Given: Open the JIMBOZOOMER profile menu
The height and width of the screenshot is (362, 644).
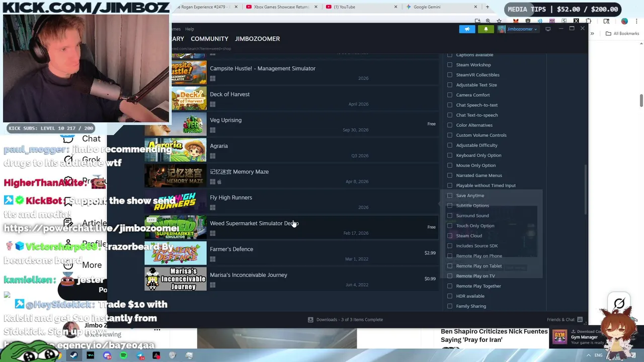Looking at the screenshot, I should click(x=257, y=39).
